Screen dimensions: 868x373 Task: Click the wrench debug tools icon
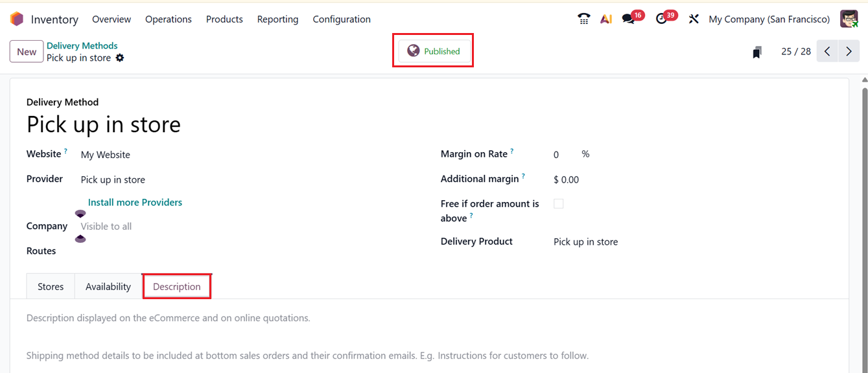(694, 19)
